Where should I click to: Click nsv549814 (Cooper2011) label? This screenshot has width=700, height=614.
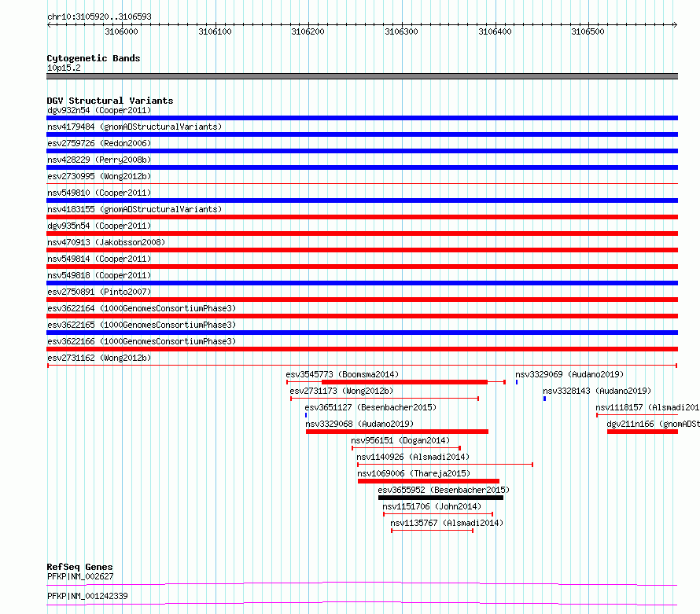99,259
